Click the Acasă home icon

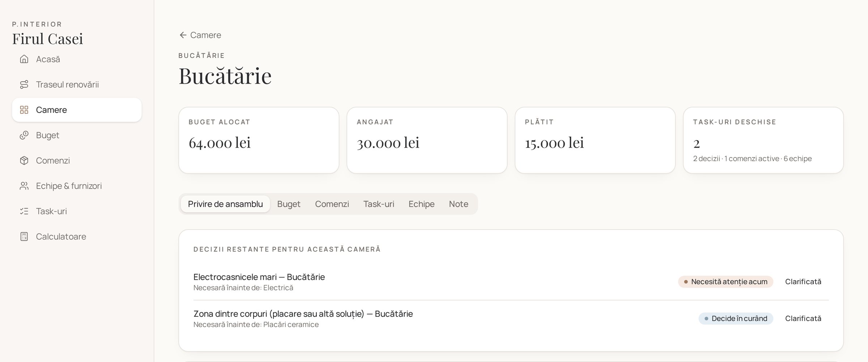point(24,59)
